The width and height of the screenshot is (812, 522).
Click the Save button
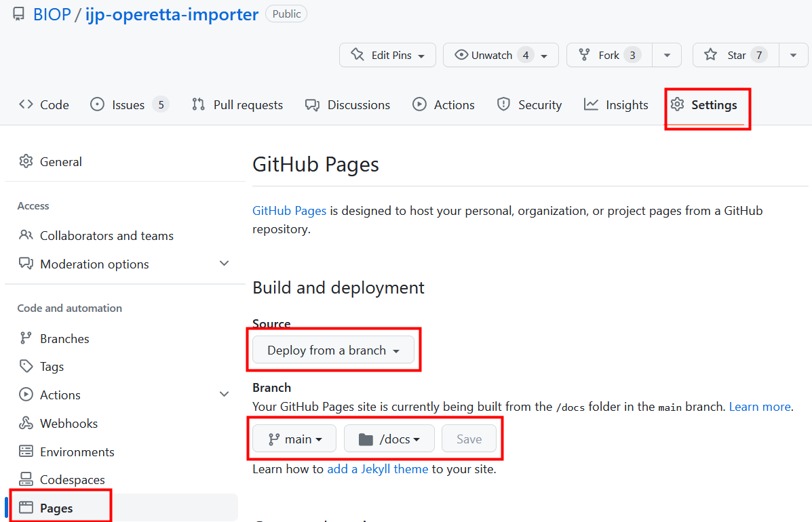tap(469, 439)
